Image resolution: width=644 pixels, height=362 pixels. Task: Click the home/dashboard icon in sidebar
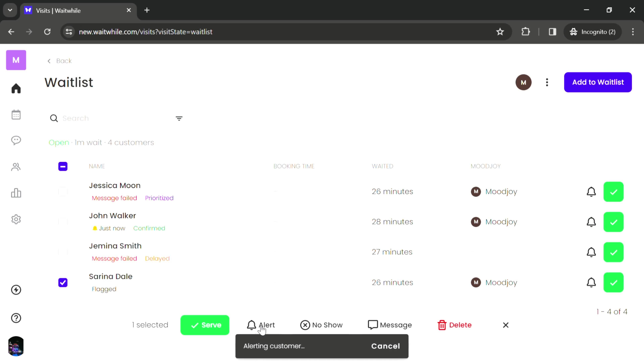(16, 88)
